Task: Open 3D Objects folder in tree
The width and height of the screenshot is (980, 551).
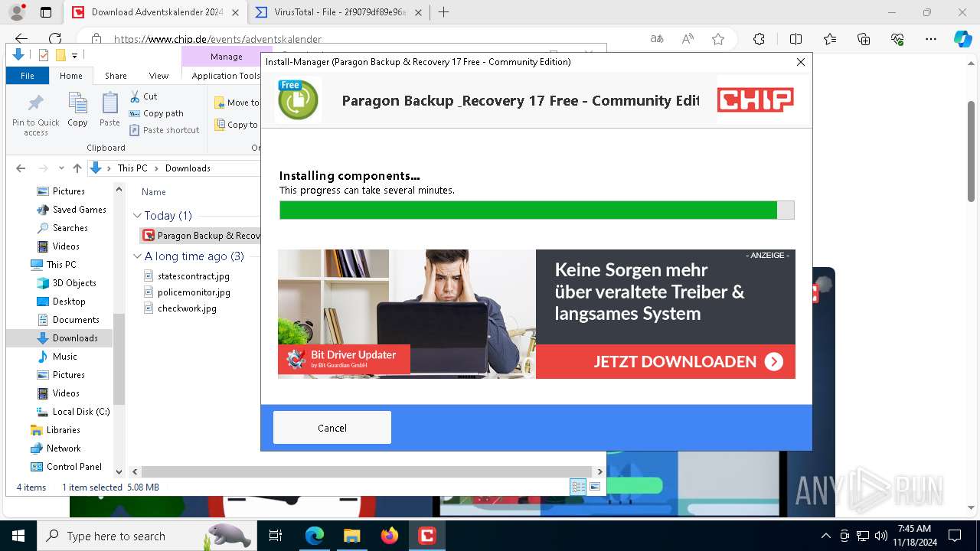Action: coord(67,283)
